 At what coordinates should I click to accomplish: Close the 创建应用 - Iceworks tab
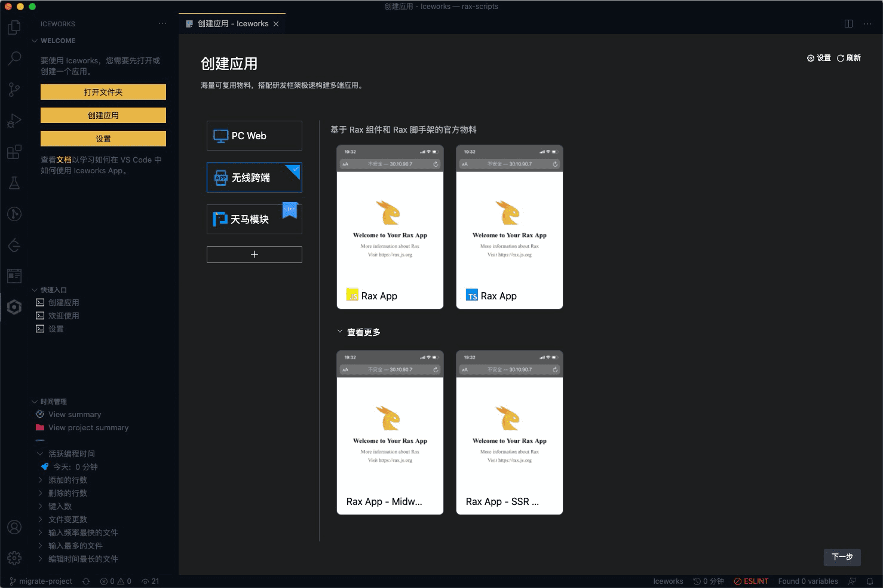(x=276, y=24)
